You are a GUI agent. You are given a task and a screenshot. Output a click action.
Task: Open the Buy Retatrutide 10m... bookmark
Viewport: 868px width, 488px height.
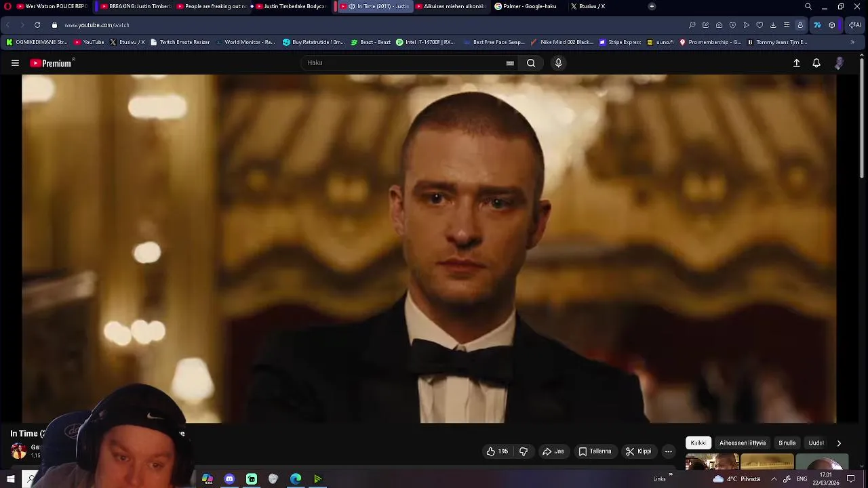coord(313,42)
